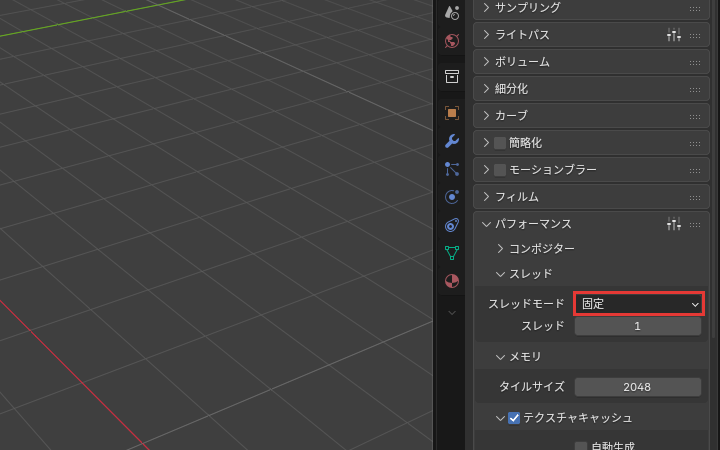Uncheck the テクスチャキャッシュ checkbox

click(514, 418)
